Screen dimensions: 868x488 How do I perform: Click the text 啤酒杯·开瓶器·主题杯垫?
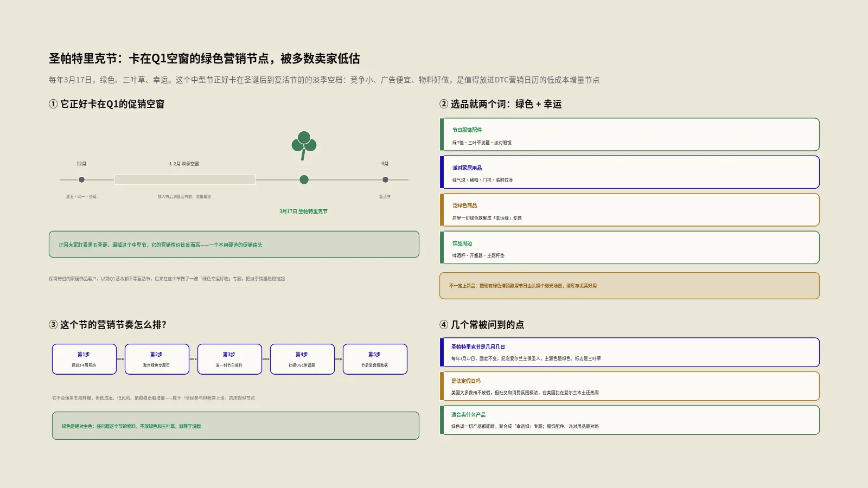[x=478, y=255]
